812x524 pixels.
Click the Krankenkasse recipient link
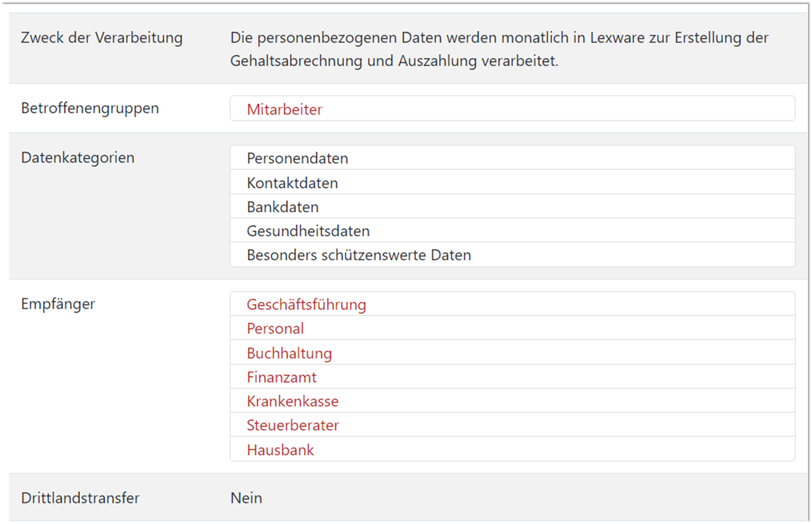pos(292,401)
